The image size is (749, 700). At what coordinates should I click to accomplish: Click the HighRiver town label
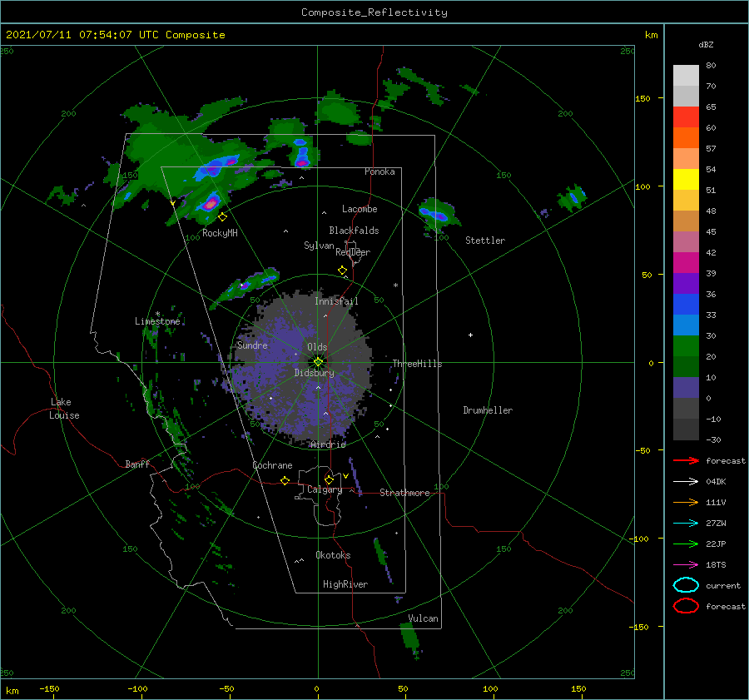pos(345,584)
